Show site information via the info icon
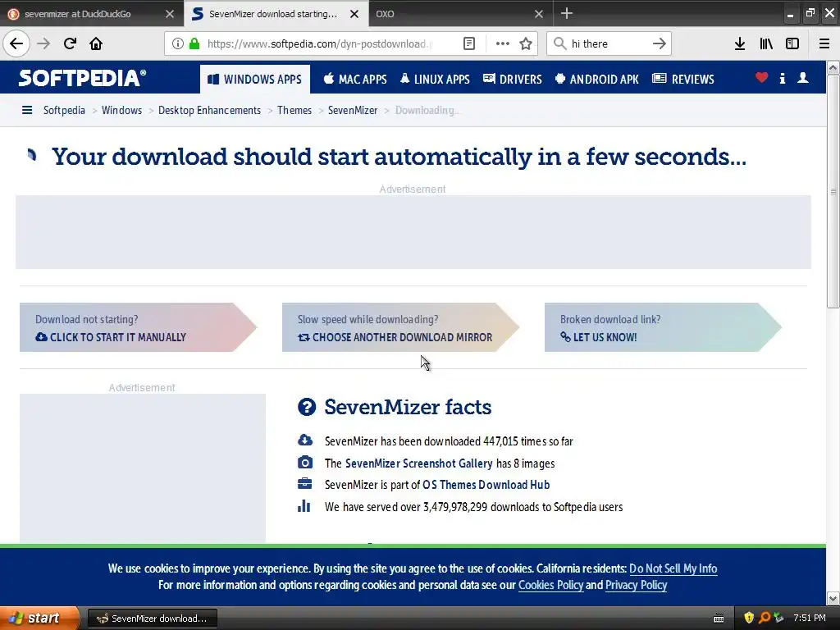Viewport: 840px width, 630px height. pyautogui.click(x=177, y=43)
